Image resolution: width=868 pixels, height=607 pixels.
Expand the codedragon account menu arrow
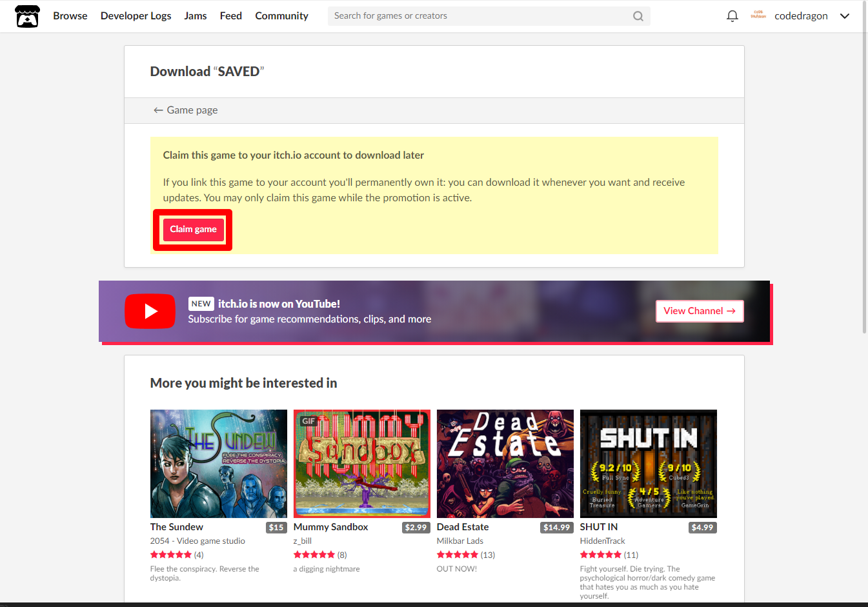(x=845, y=16)
